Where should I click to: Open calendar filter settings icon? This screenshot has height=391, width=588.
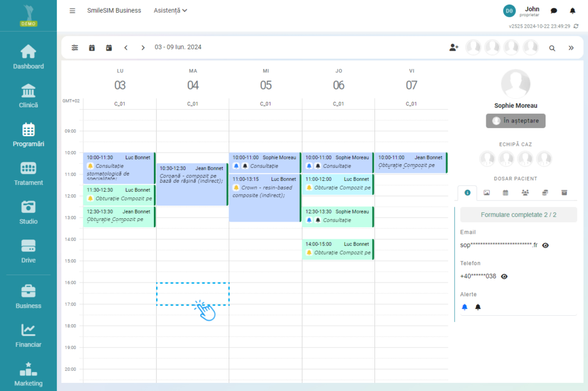[75, 48]
